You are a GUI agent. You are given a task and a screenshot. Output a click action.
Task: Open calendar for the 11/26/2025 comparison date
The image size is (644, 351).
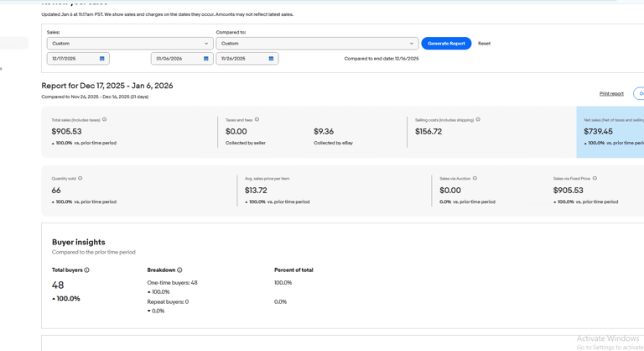coord(271,59)
